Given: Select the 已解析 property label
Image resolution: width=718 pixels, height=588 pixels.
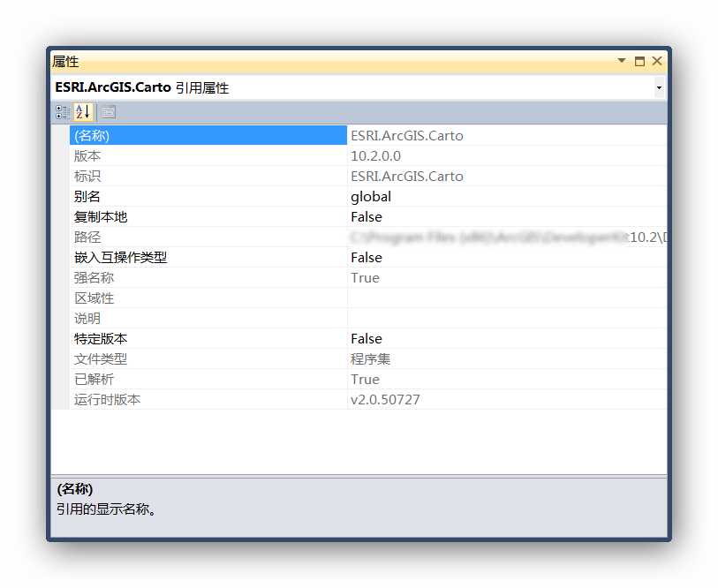Looking at the screenshot, I should pos(94,379).
